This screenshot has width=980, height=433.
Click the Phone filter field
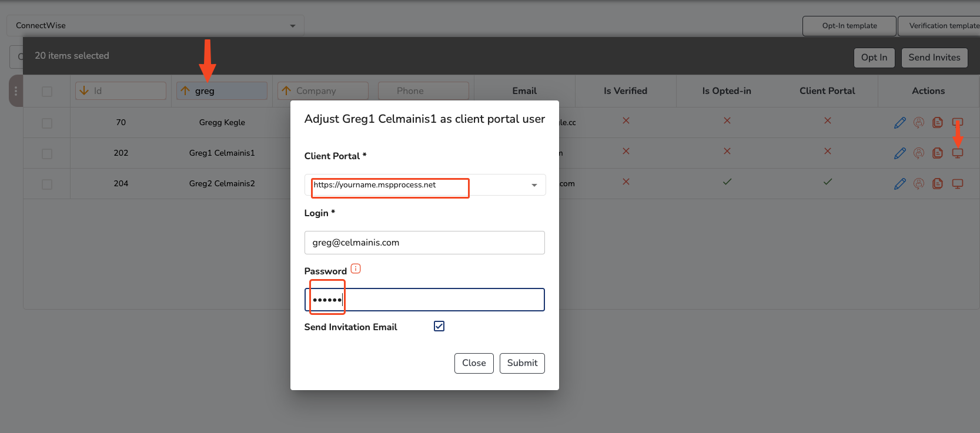(423, 90)
